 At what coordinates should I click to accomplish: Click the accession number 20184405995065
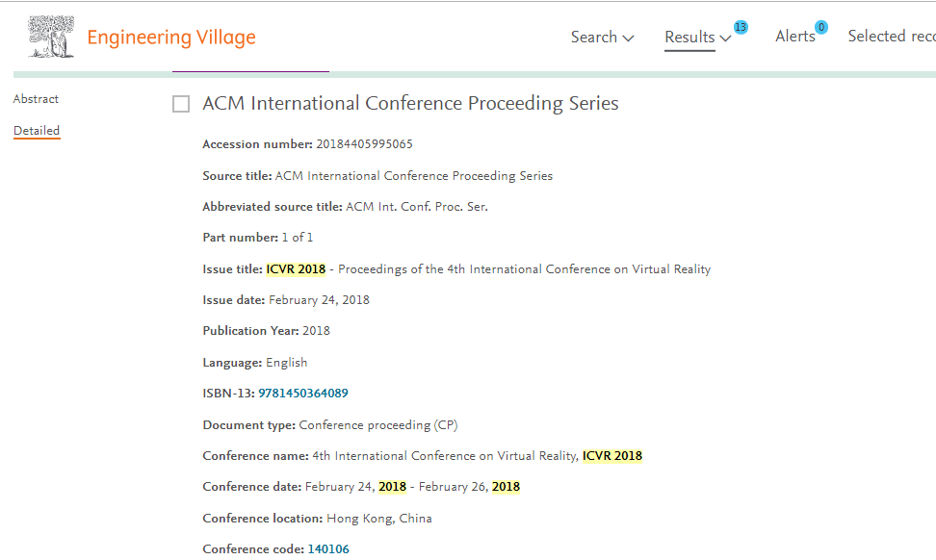[364, 144]
